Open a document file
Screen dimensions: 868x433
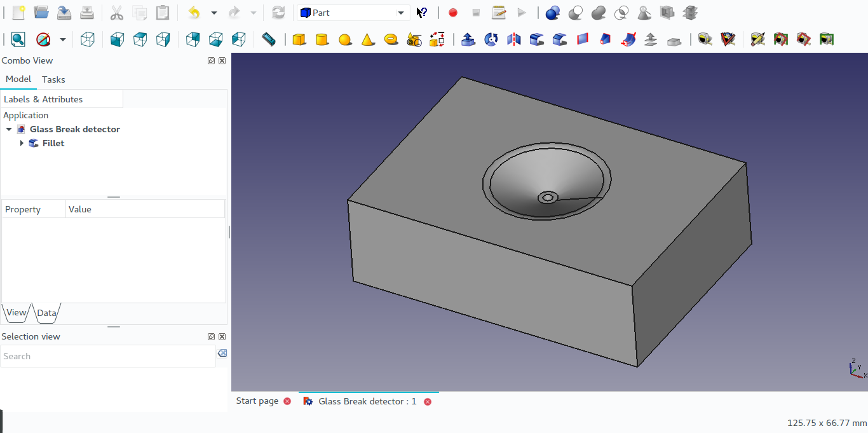41,13
